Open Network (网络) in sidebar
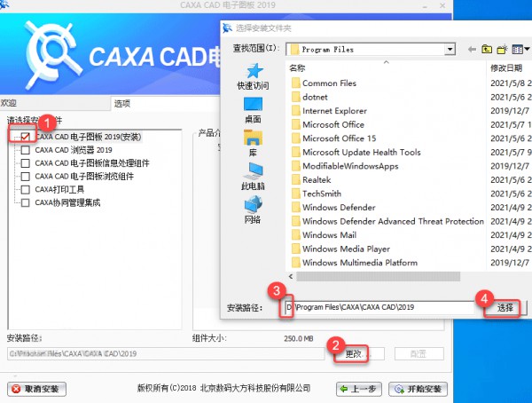 click(x=253, y=210)
